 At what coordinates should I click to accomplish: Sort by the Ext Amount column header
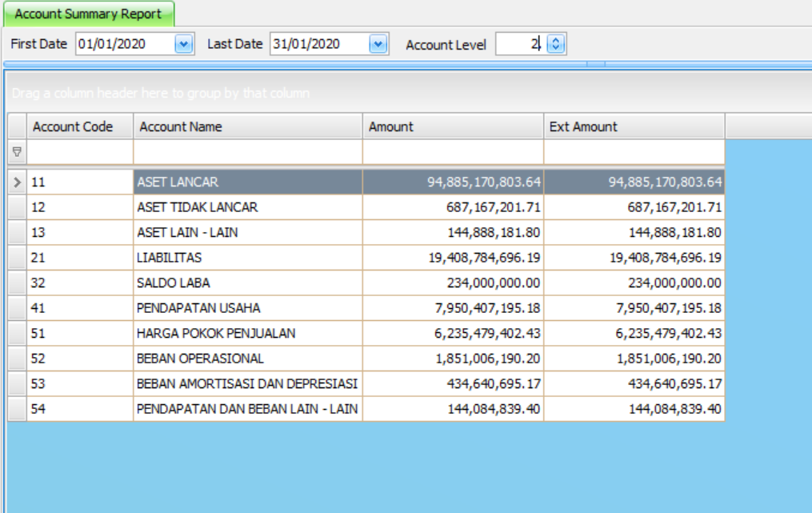(634, 126)
